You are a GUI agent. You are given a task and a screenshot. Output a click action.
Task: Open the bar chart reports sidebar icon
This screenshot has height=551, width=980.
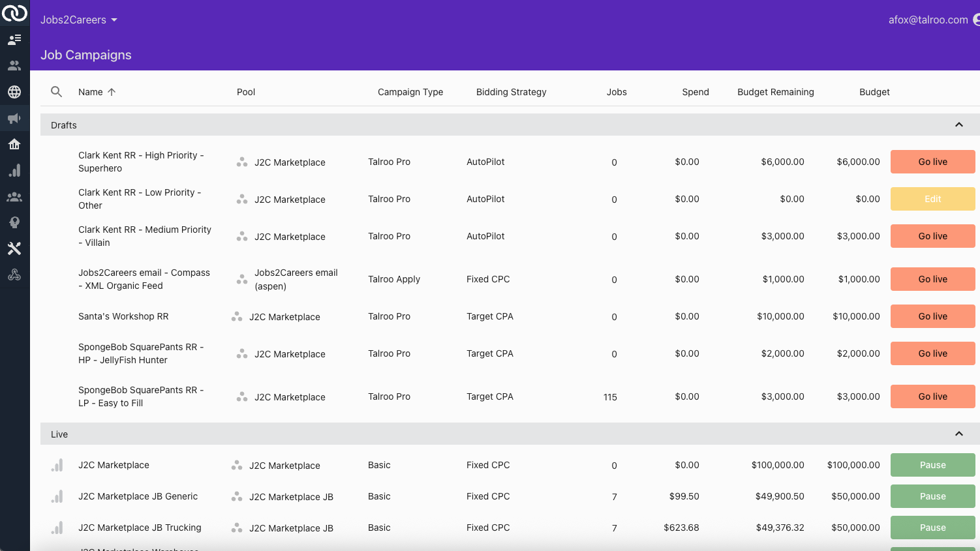(14, 170)
